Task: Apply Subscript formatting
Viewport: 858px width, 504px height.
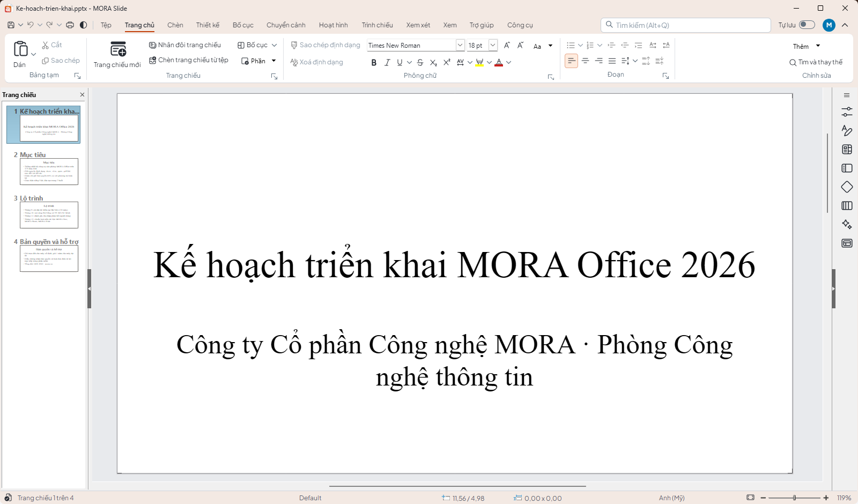Action: pos(433,63)
